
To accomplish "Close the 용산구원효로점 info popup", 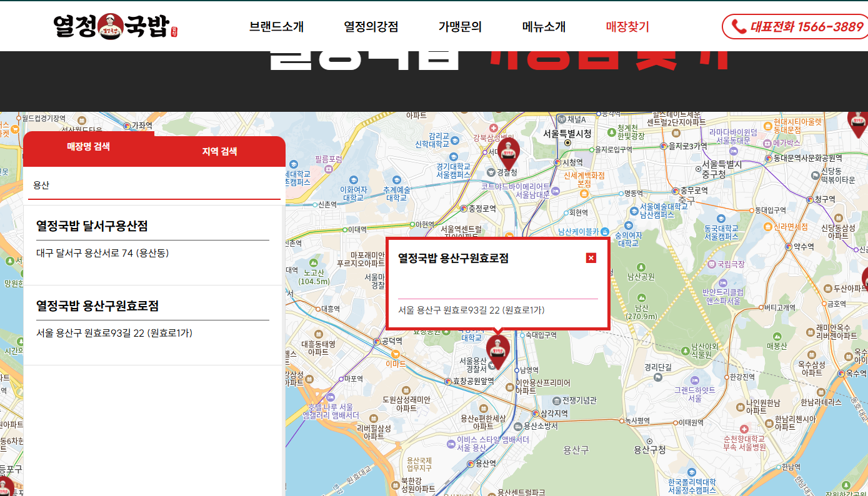I will pyautogui.click(x=591, y=258).
